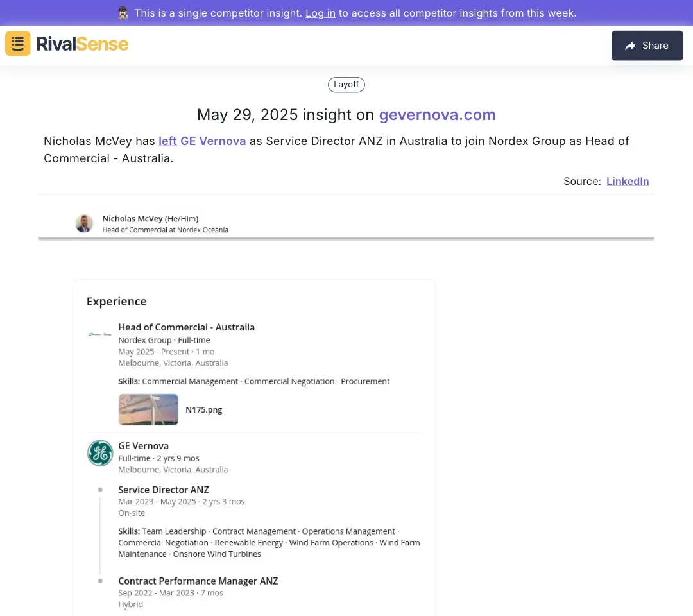Click the N175.png file name

(x=203, y=409)
